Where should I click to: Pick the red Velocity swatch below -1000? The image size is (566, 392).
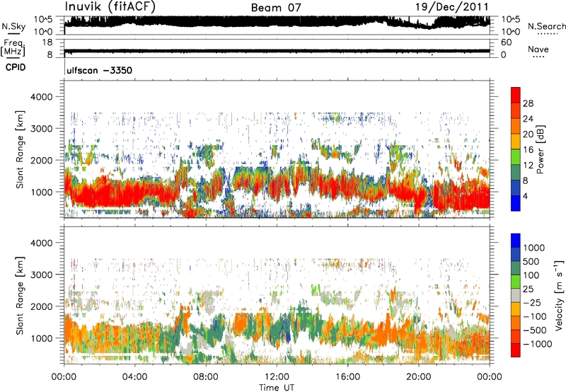click(516, 350)
